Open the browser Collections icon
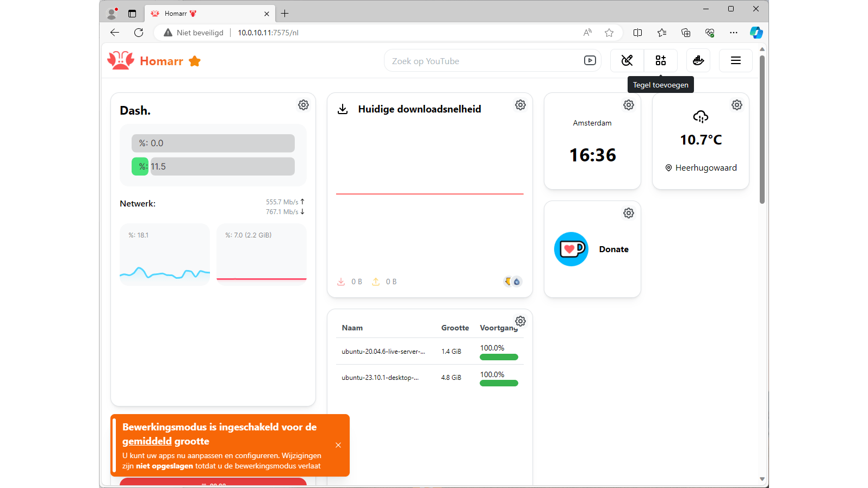 686,33
